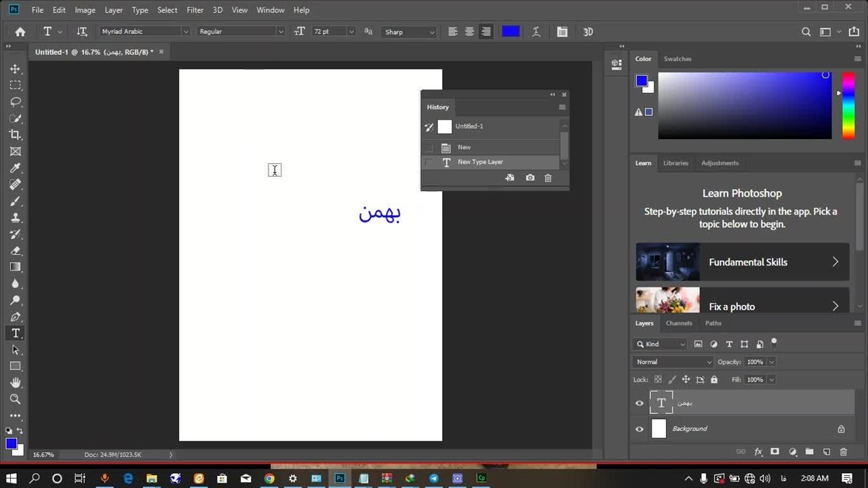The image size is (868, 488).
Task: Open the Filter menu
Action: click(x=195, y=10)
